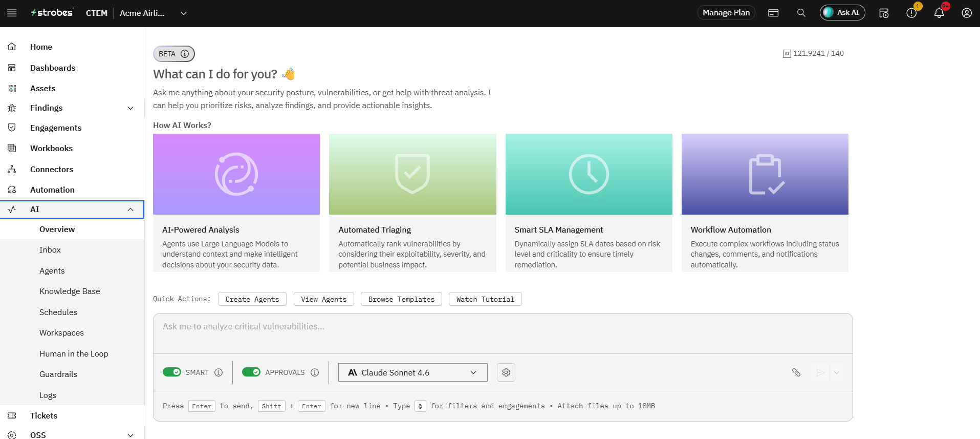Click the SMART mode info icon
The height and width of the screenshot is (439, 980).
tap(219, 372)
